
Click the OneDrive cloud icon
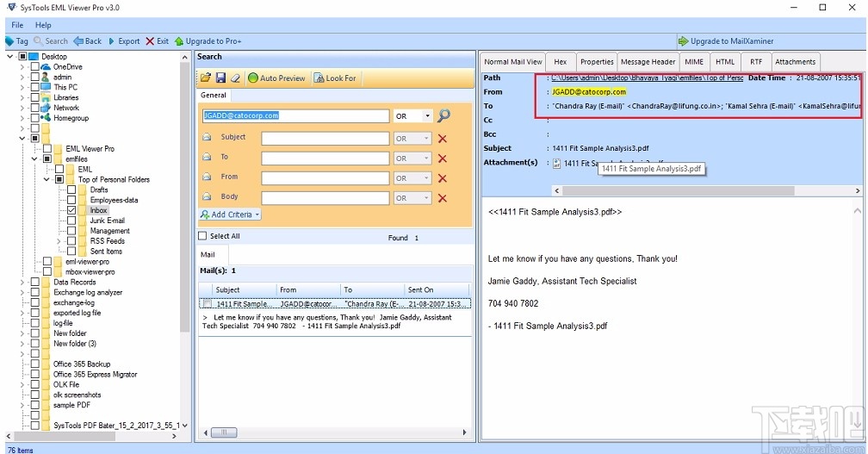(x=46, y=67)
